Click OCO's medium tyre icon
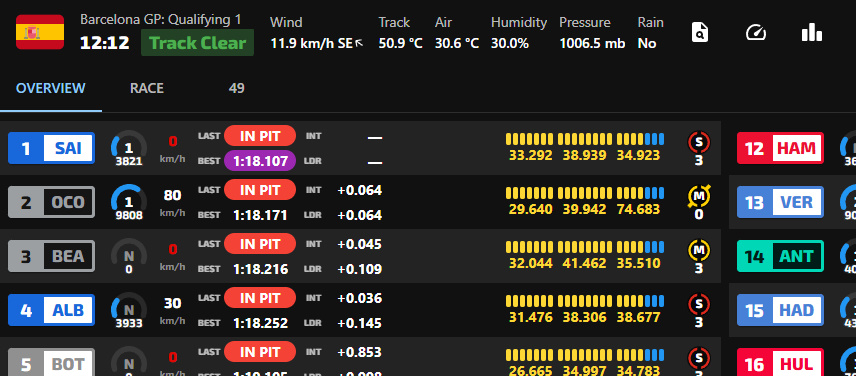Viewport: 856px width, 376px height. [699, 196]
